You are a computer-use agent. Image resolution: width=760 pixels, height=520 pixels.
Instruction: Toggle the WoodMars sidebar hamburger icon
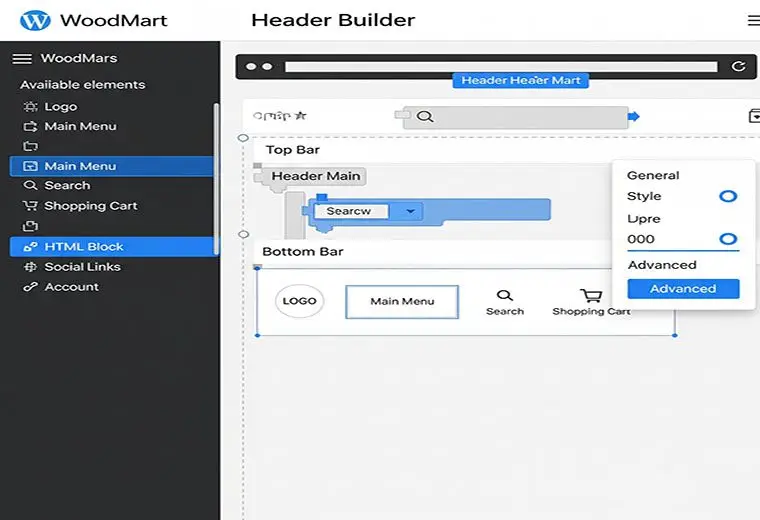point(22,59)
